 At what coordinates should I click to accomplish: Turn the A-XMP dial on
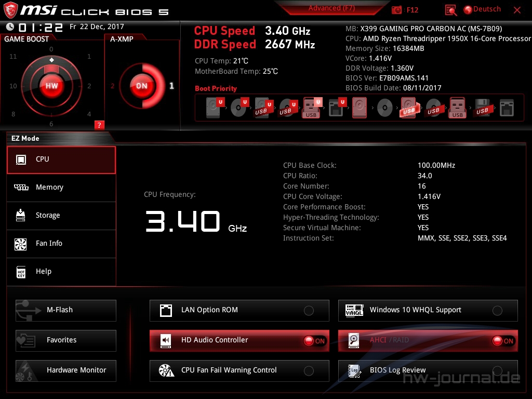141,86
